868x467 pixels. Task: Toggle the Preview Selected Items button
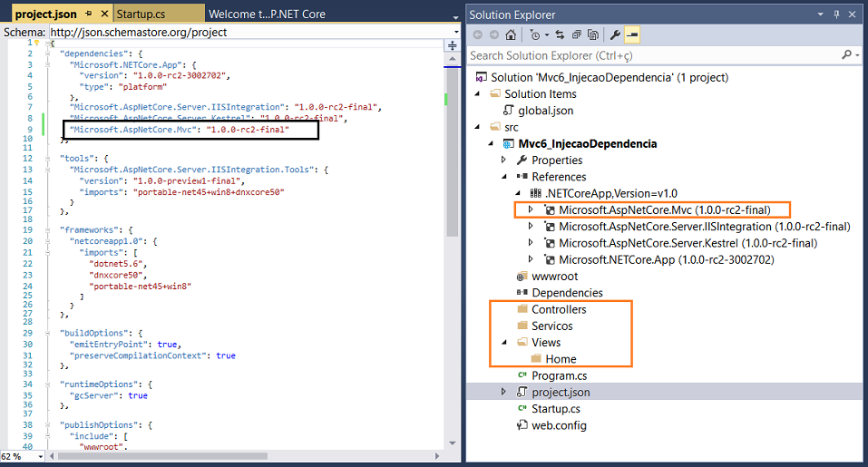(631, 34)
